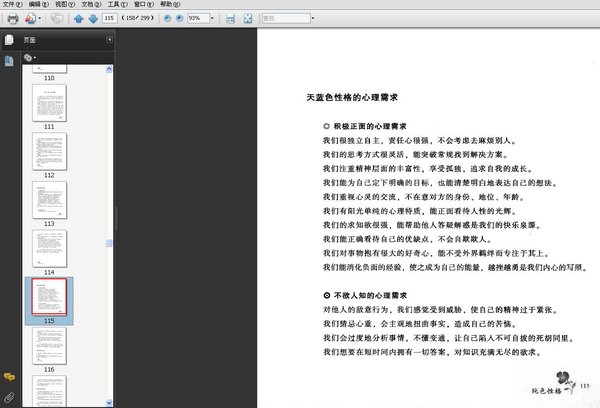
Task: Collapse the 页面 panel with its header button
Action: pyautogui.click(x=109, y=39)
